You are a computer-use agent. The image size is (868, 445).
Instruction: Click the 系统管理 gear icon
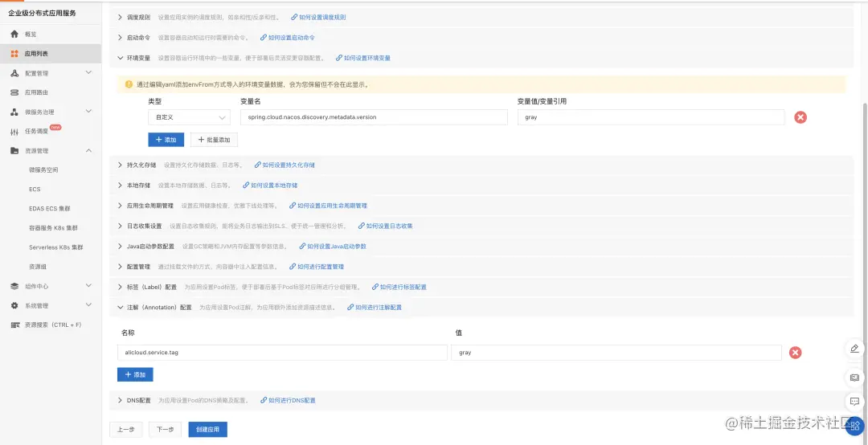(x=14, y=305)
